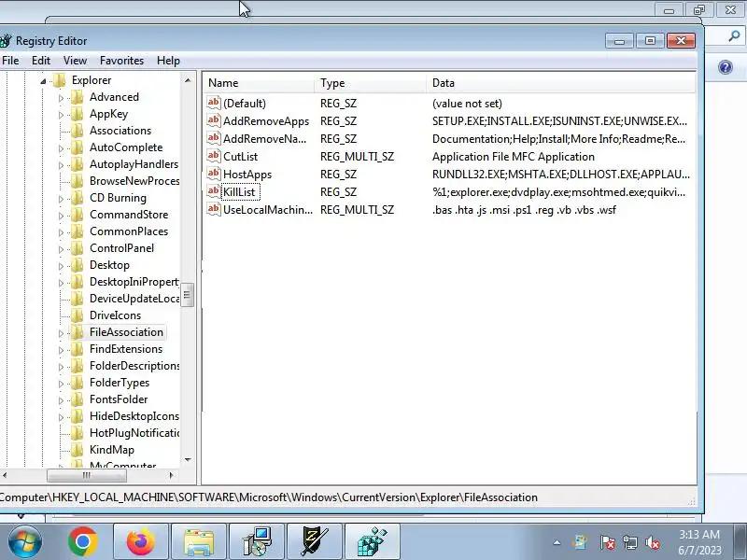
Task: Select the Desktop key
Action: click(109, 265)
